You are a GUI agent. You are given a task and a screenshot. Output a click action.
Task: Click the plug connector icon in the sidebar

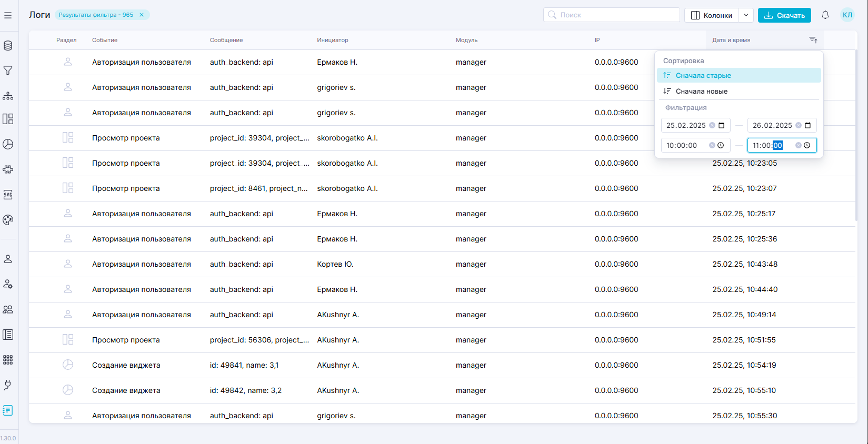tap(8, 385)
